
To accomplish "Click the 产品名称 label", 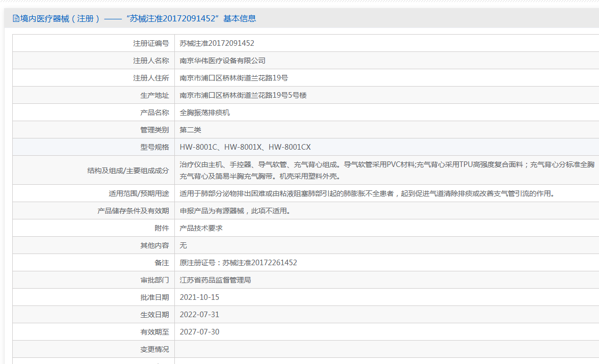I will click(x=154, y=113).
